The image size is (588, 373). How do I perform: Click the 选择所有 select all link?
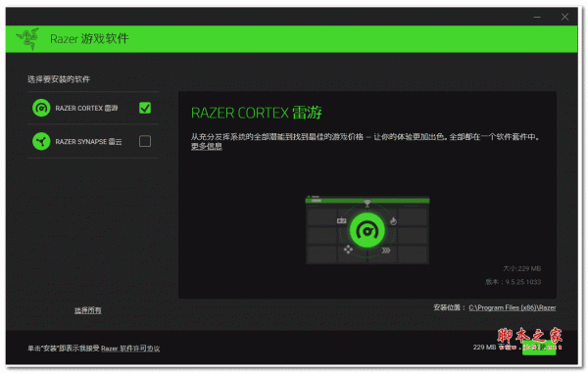[x=88, y=310]
